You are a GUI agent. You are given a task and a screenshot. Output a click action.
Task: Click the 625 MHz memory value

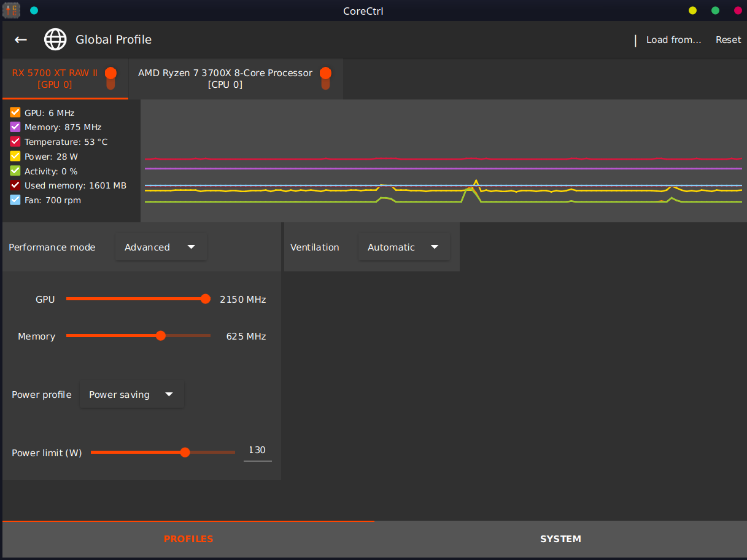click(x=246, y=336)
